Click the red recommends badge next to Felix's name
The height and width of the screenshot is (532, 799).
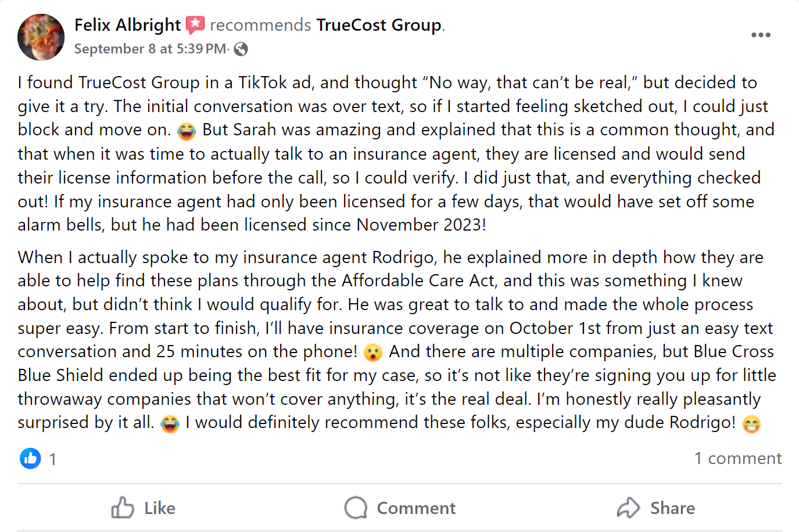coord(195,24)
